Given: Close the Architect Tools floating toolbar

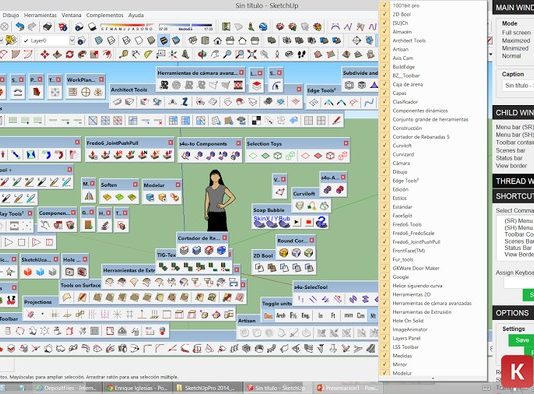Looking at the screenshot, I should (299, 89).
